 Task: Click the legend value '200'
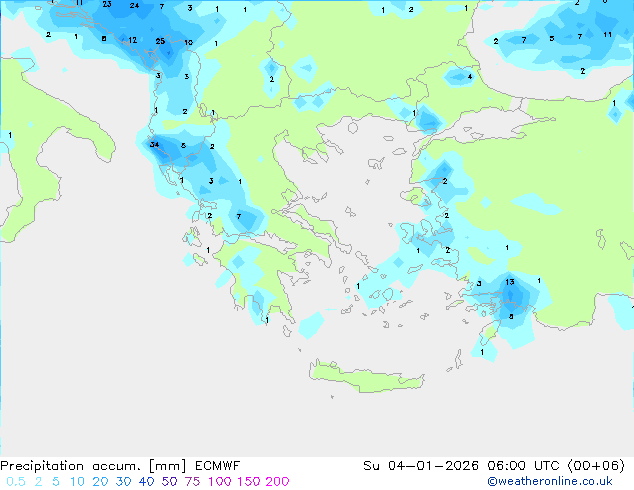pyautogui.click(x=278, y=482)
